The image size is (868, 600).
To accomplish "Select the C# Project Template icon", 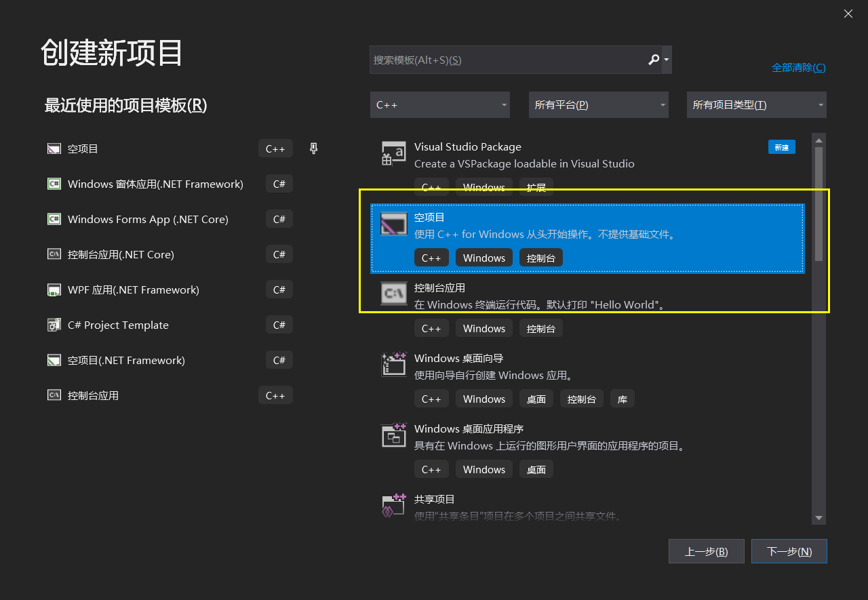I will [x=54, y=325].
